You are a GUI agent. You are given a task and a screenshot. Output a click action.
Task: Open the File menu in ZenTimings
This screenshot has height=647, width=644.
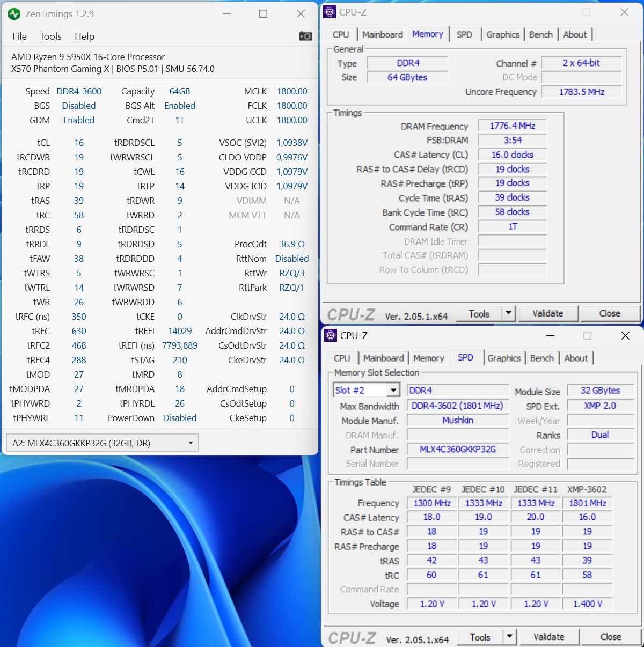click(x=19, y=36)
